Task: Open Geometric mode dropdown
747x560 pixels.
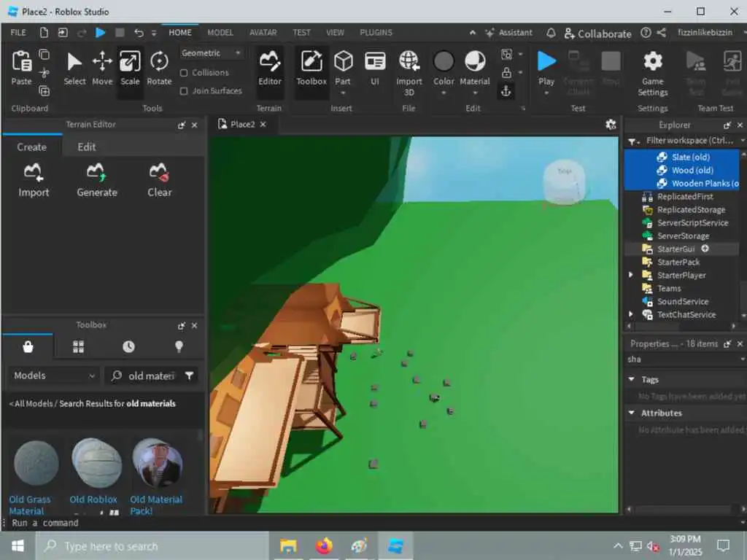Action: pos(211,52)
